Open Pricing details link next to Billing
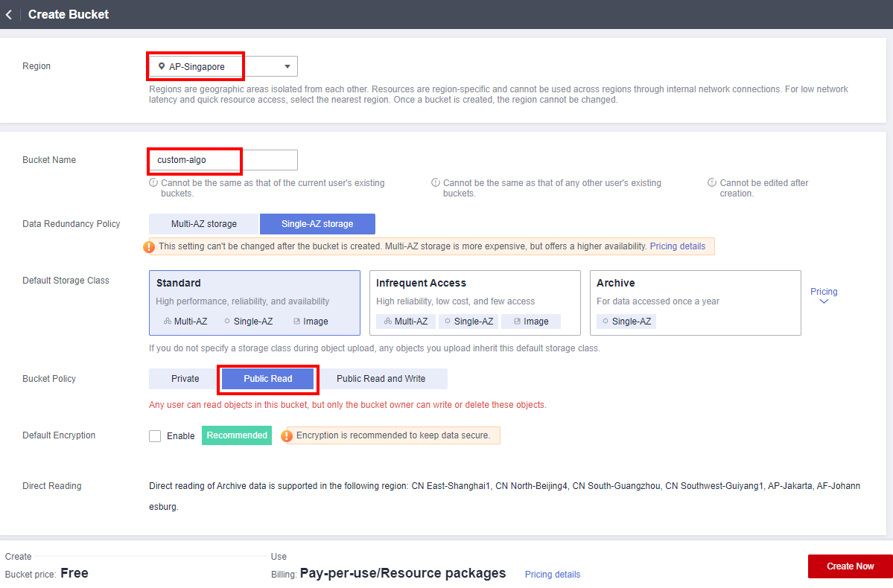893x588 pixels. tap(552, 575)
